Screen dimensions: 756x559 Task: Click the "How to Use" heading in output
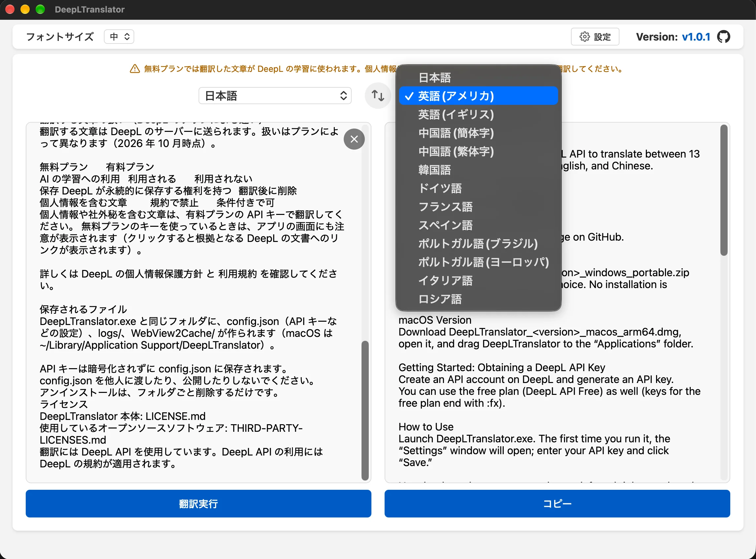[x=426, y=427]
